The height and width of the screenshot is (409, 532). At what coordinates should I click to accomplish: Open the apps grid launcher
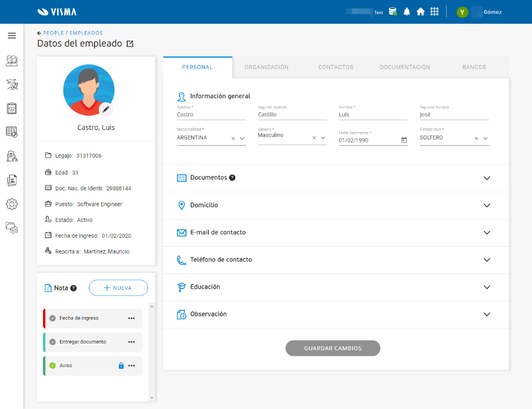click(x=434, y=12)
